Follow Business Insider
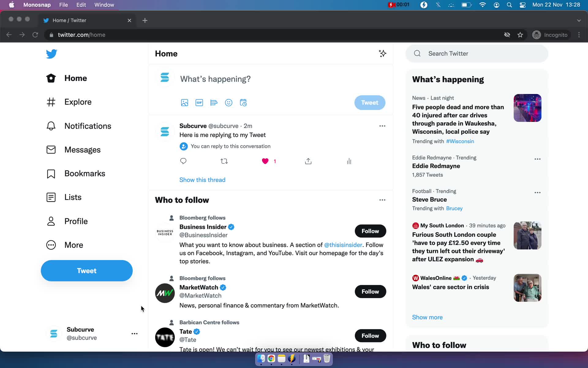The image size is (588, 368). [370, 231]
